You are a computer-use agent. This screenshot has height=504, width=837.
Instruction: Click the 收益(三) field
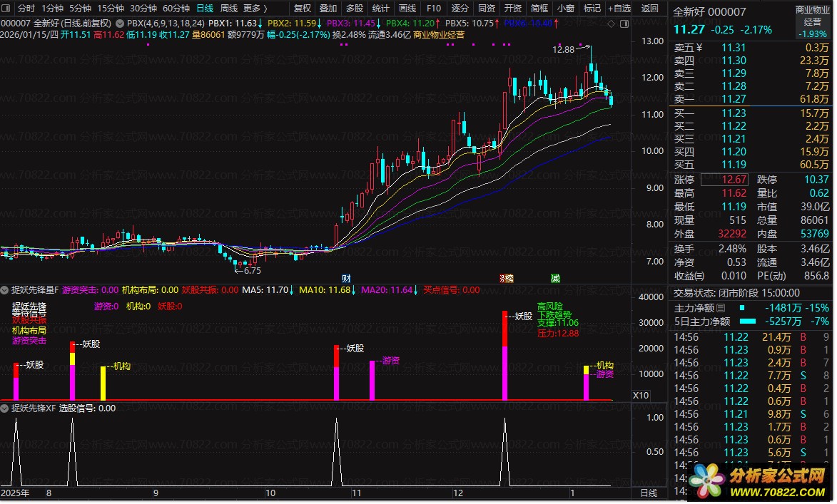(x=709, y=277)
